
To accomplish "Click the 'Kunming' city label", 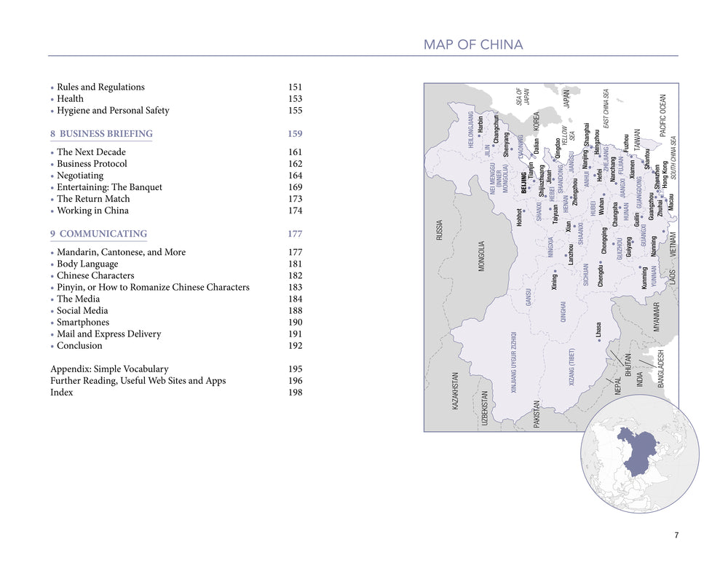I will pyautogui.click(x=644, y=277).
